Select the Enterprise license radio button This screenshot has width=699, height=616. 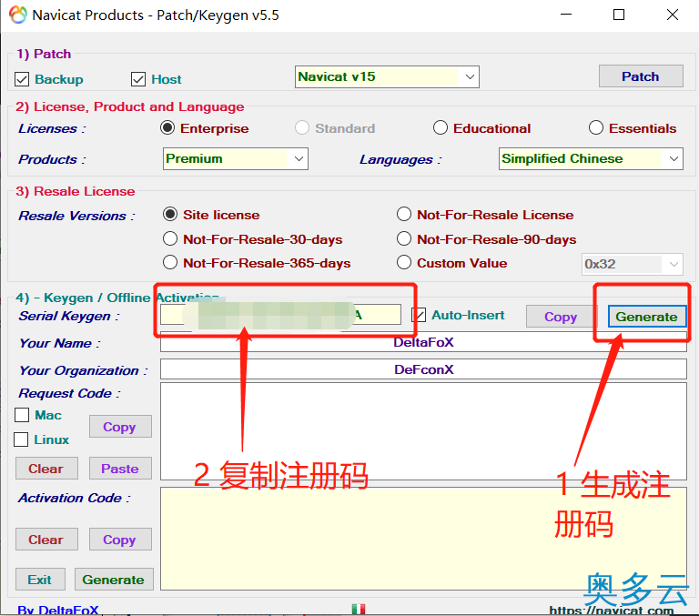click(167, 128)
